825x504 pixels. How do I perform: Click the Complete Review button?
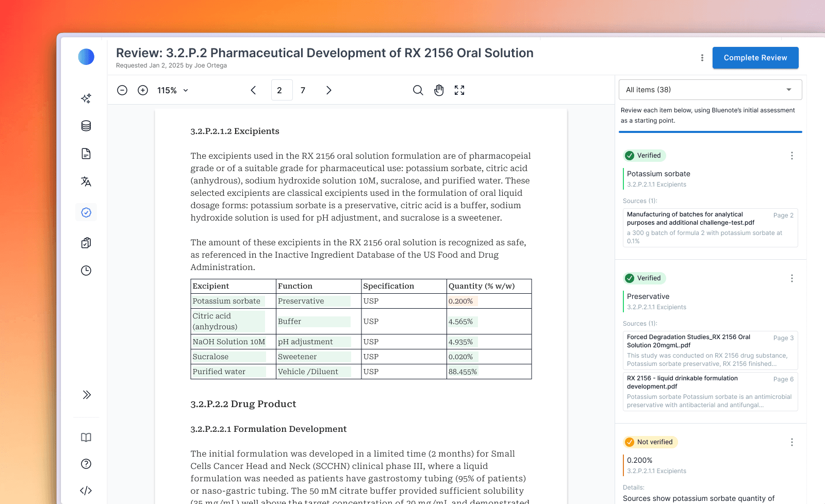click(x=755, y=58)
